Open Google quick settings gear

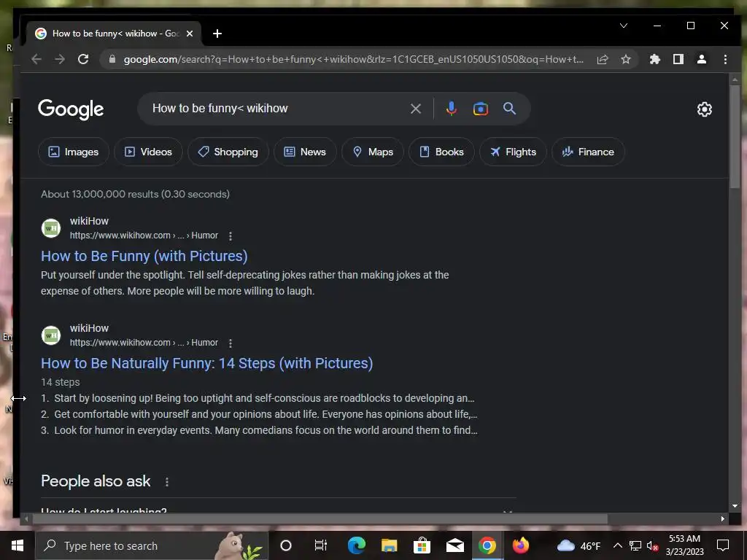click(705, 109)
